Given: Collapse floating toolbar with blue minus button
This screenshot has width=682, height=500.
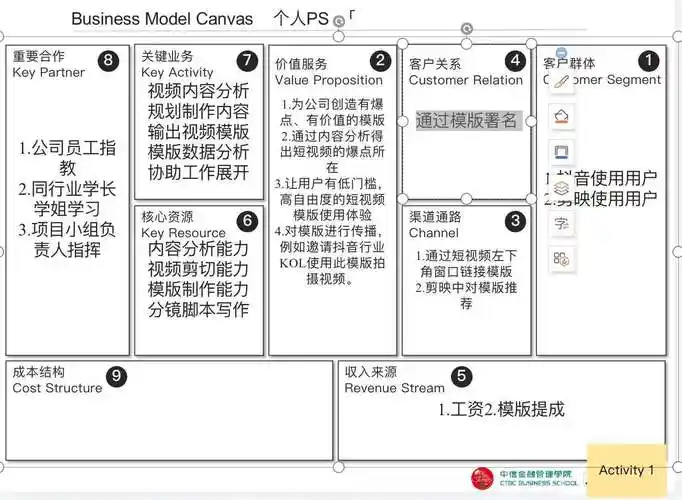Looking at the screenshot, I should point(562,52).
